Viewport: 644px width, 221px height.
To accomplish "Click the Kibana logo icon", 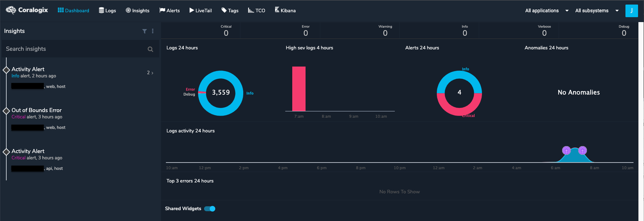I will point(277,9).
